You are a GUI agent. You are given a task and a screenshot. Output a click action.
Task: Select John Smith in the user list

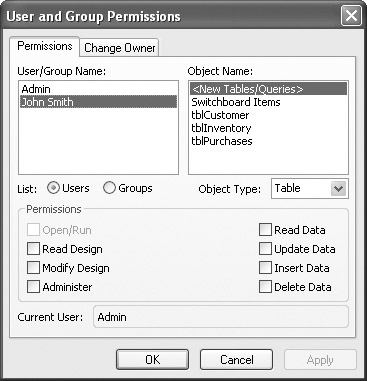tap(98, 102)
